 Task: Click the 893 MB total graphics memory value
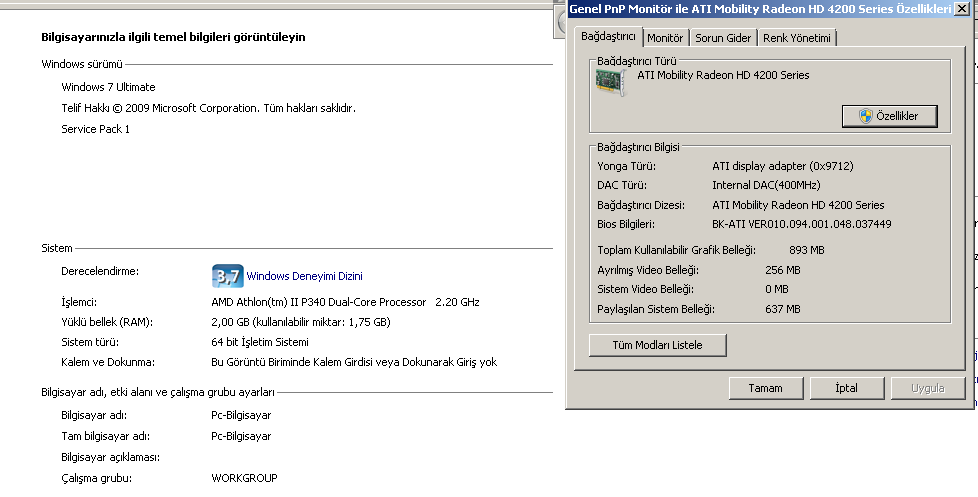[x=806, y=250]
